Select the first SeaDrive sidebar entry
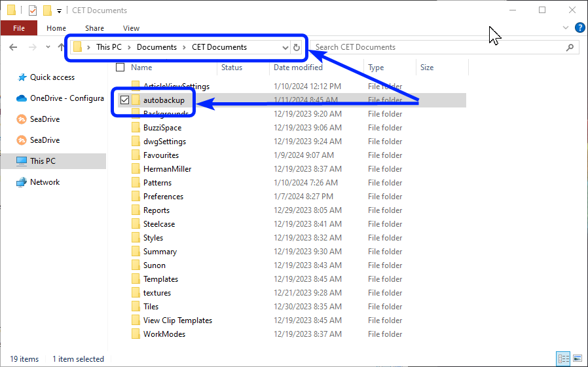 coord(45,119)
